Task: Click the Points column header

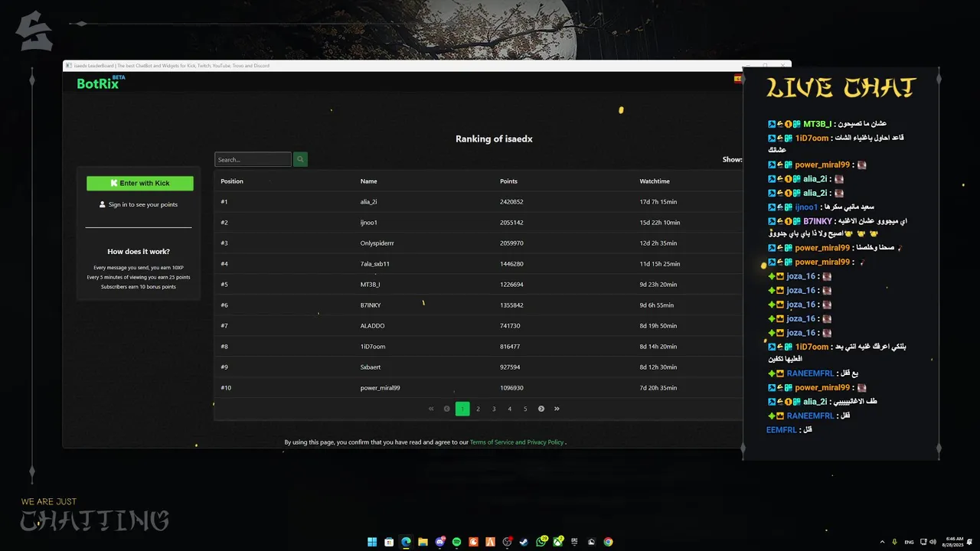Action: (508, 181)
